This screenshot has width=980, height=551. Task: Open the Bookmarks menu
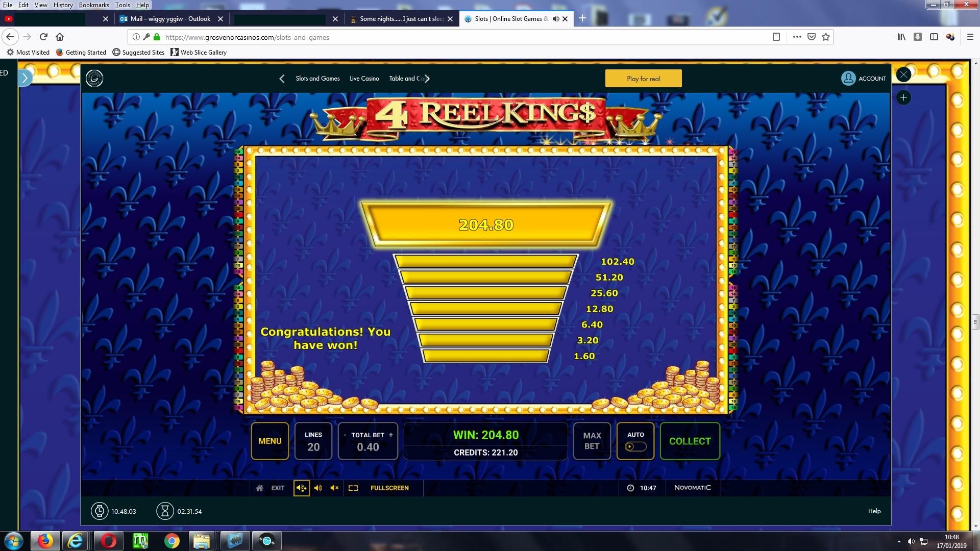[94, 5]
